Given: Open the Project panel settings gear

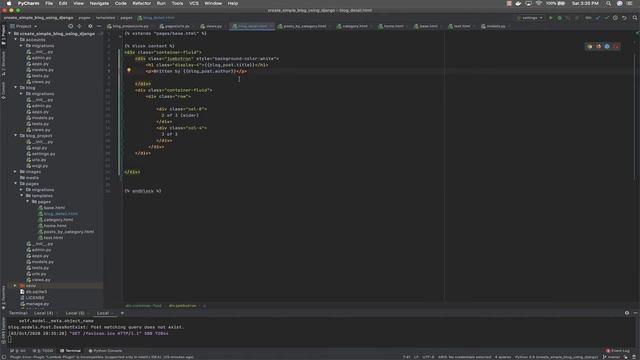Looking at the screenshot, I should [x=90, y=26].
